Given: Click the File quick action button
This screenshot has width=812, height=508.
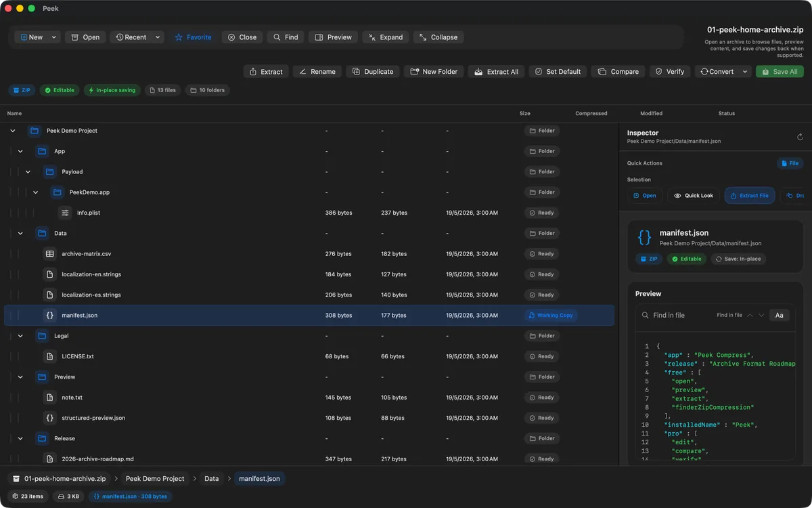Looking at the screenshot, I should coord(790,163).
